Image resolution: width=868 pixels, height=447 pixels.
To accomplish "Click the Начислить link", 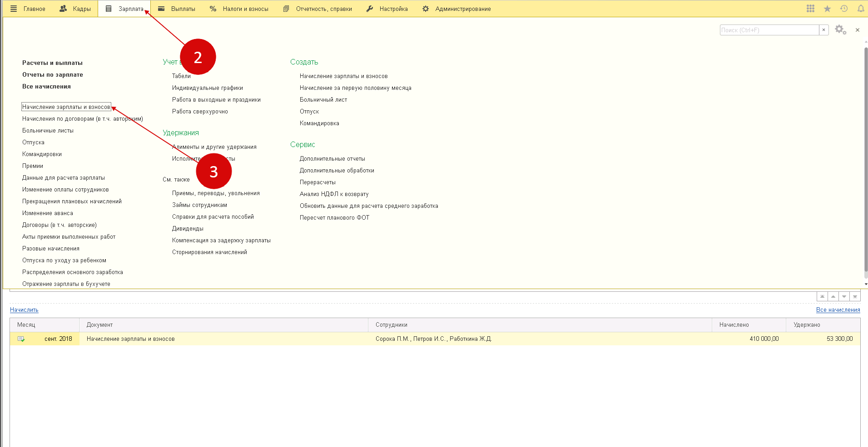I will pyautogui.click(x=24, y=310).
